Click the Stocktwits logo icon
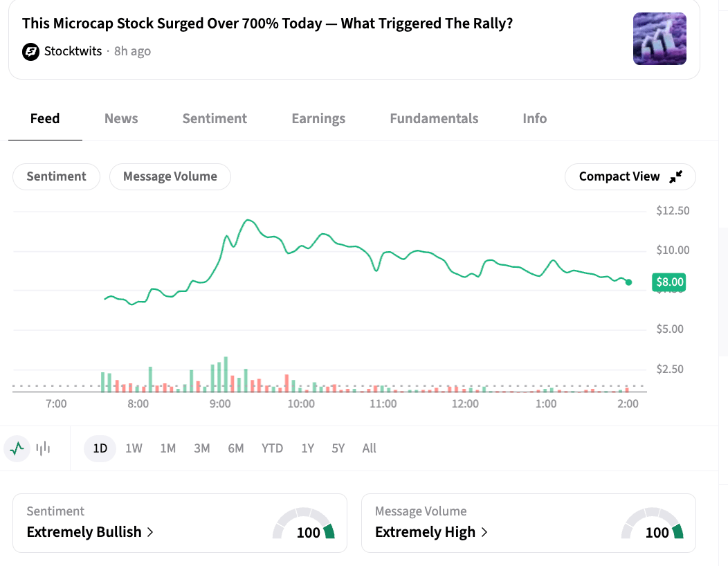The width and height of the screenshot is (728, 566). click(30, 51)
